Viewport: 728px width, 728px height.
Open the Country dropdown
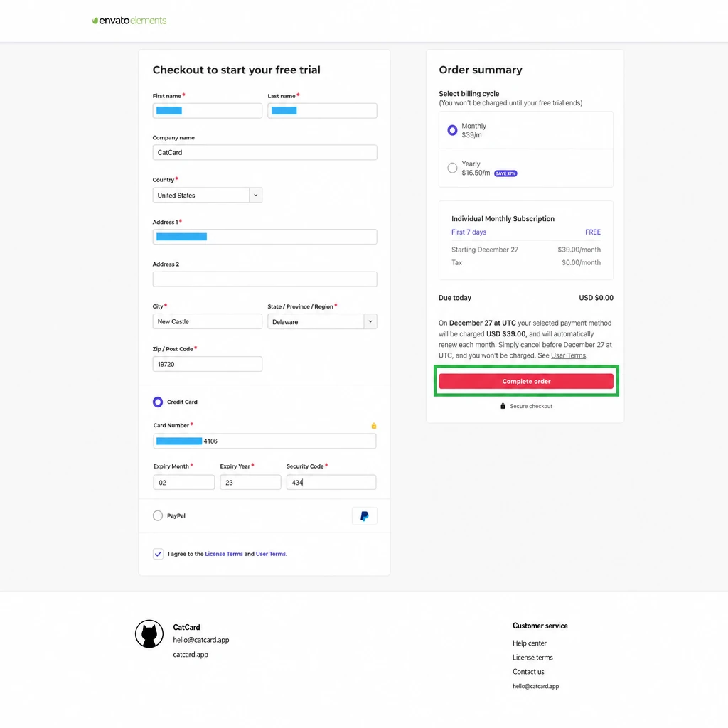pos(207,195)
